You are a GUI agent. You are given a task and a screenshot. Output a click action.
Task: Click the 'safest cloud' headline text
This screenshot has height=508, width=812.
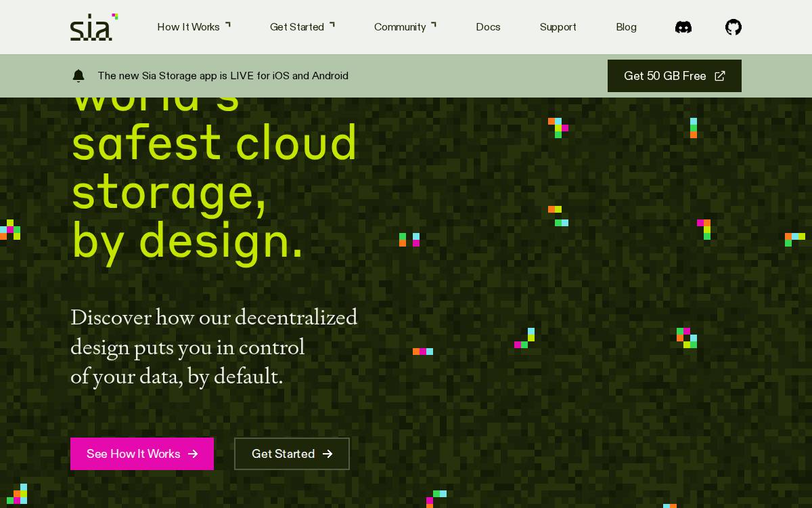[214, 144]
